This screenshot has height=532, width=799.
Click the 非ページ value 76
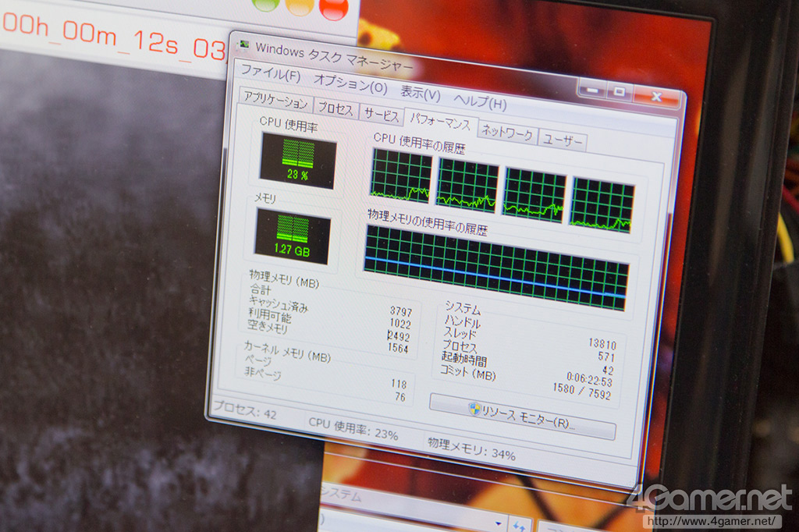click(x=400, y=396)
